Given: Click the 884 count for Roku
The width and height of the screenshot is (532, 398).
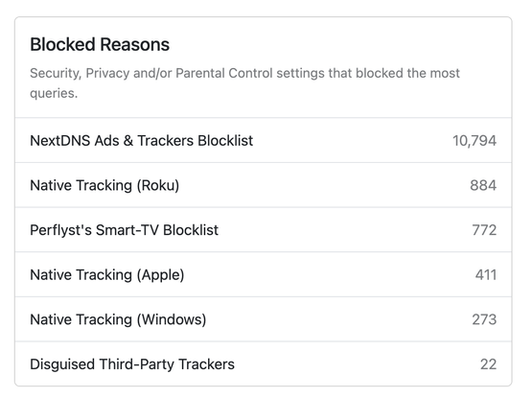Looking at the screenshot, I should (x=483, y=185).
